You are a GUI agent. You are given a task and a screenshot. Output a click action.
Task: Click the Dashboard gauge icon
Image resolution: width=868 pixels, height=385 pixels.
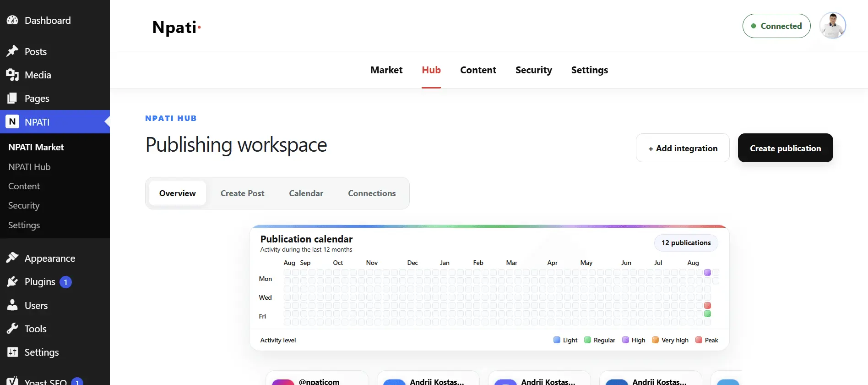(x=12, y=20)
